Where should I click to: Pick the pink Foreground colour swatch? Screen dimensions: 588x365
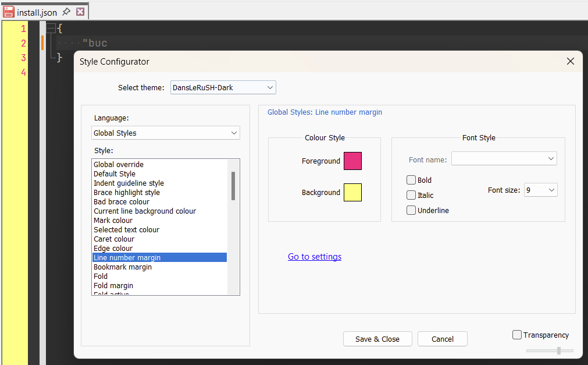pyautogui.click(x=352, y=161)
